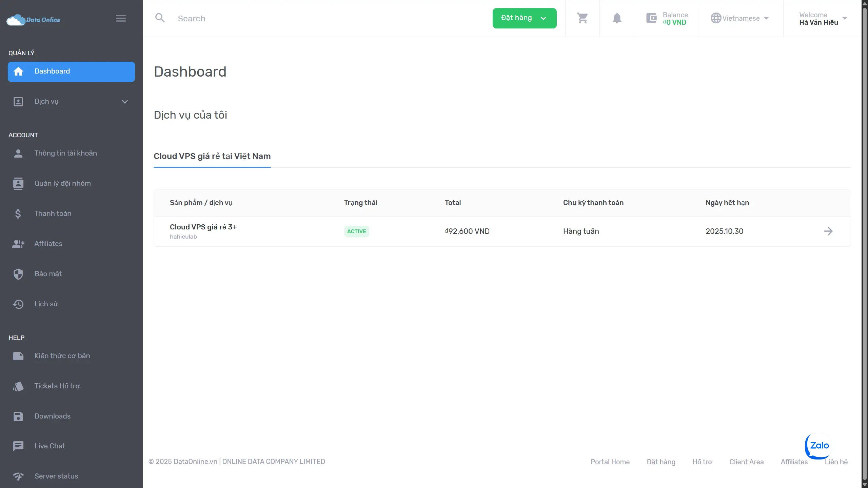Screen dimensions: 868x488
Task: Open the Đặt hàng dropdown button
Action: tap(524, 18)
